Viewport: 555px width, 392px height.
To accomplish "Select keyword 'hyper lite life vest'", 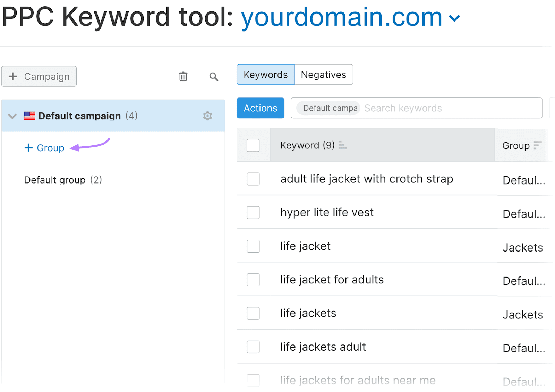I will click(327, 213).
